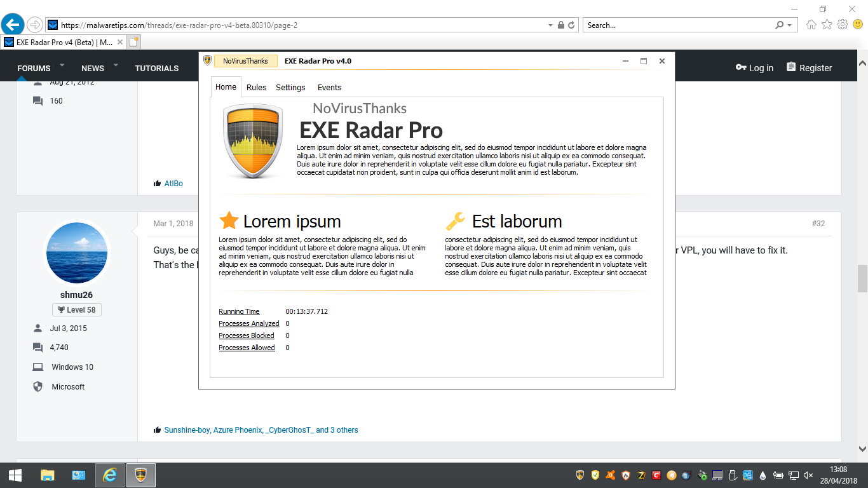Click the red Comodo C tray icon
The height and width of the screenshot is (488, 868).
click(656, 475)
